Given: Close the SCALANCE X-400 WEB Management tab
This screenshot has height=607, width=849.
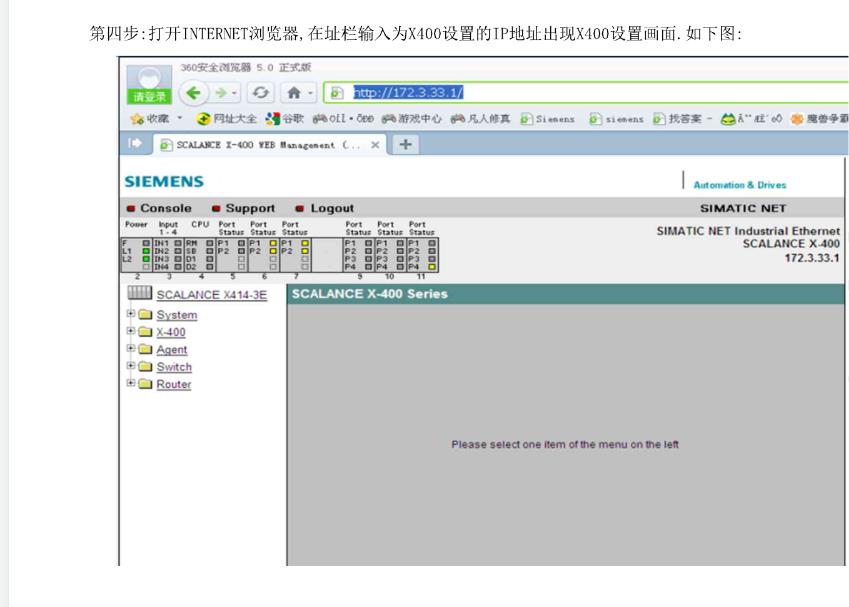Looking at the screenshot, I should coord(375,144).
